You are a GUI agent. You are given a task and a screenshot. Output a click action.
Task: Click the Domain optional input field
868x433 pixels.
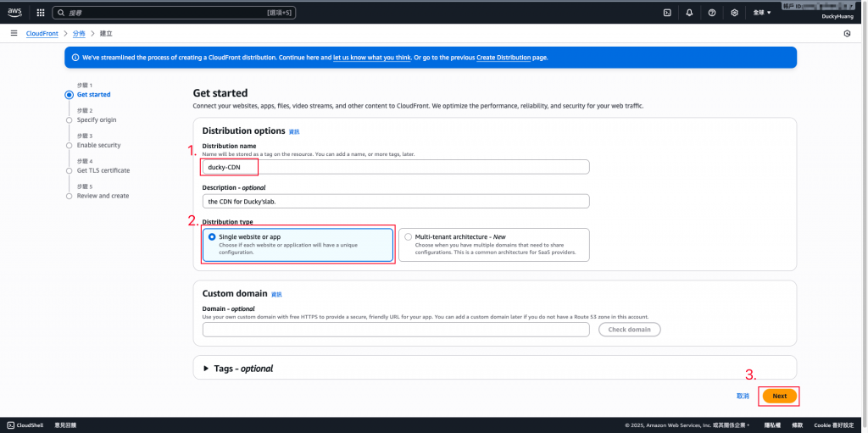396,330
